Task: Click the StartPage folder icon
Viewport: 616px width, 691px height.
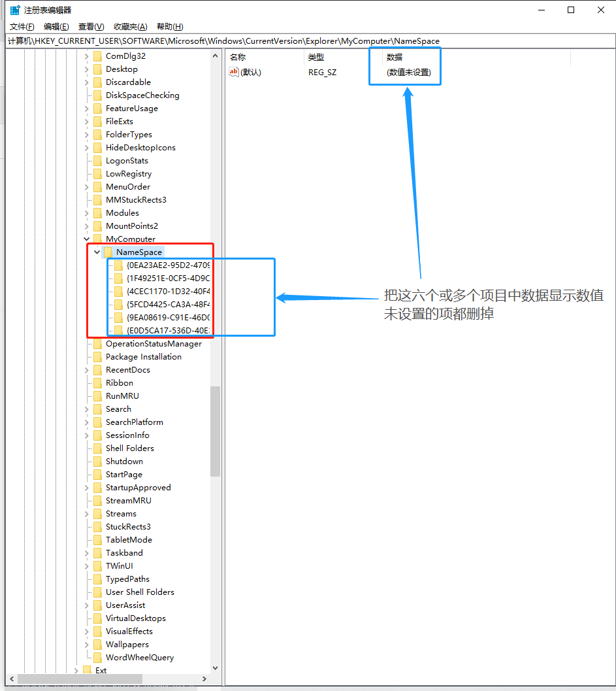Action: tap(98, 475)
